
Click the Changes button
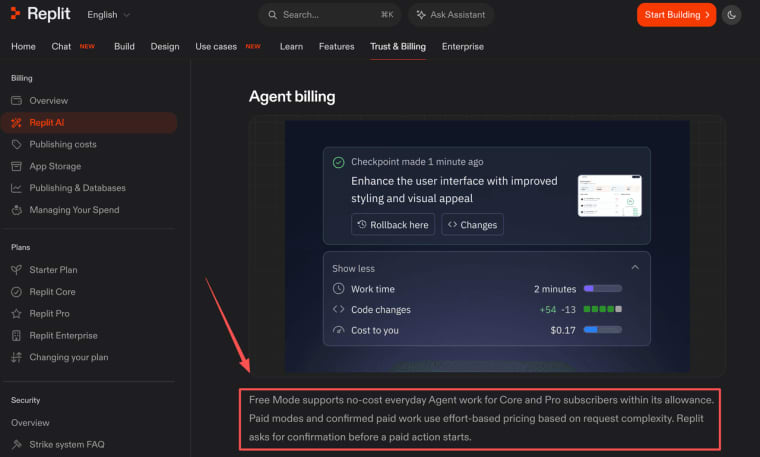(472, 225)
